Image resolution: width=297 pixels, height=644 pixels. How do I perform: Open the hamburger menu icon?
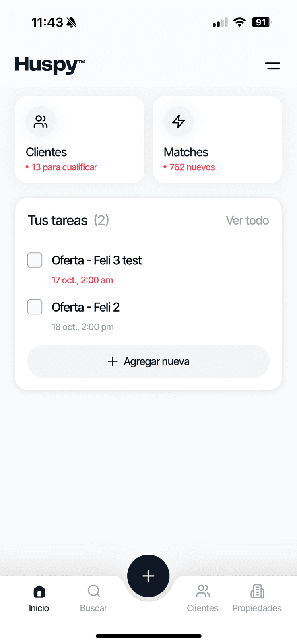coord(272,66)
